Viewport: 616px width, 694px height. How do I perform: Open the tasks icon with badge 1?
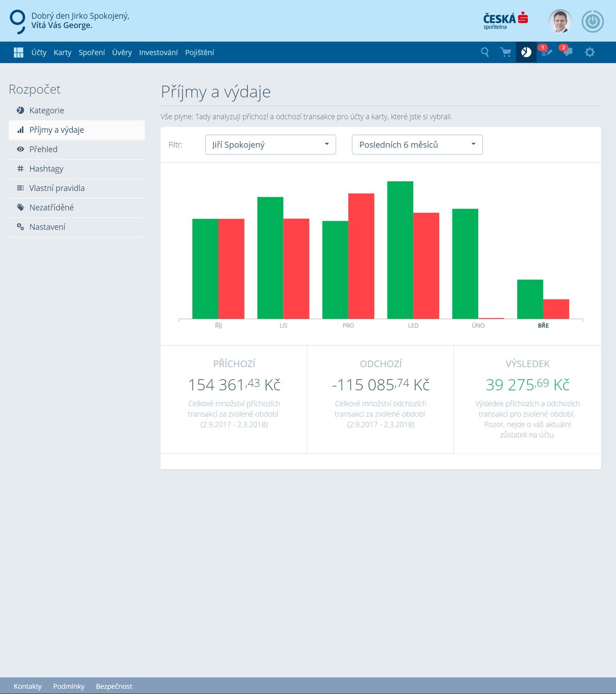coord(546,52)
